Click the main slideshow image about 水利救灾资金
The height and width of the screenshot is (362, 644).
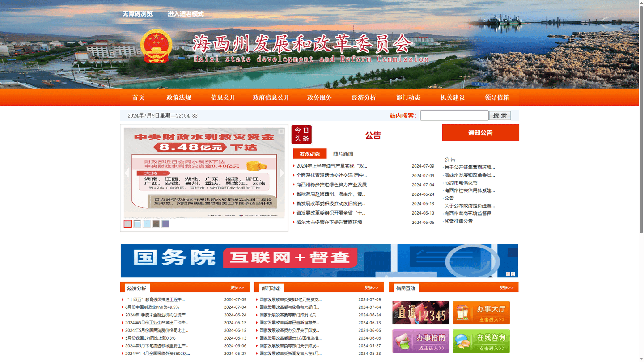point(204,173)
